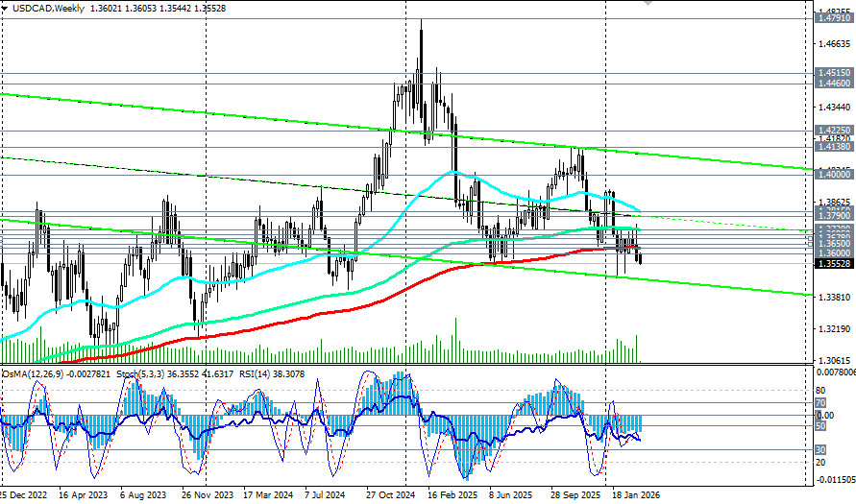The width and height of the screenshot is (856, 504).
Task: Click the 1.36500 price level label
Action: click(x=834, y=244)
